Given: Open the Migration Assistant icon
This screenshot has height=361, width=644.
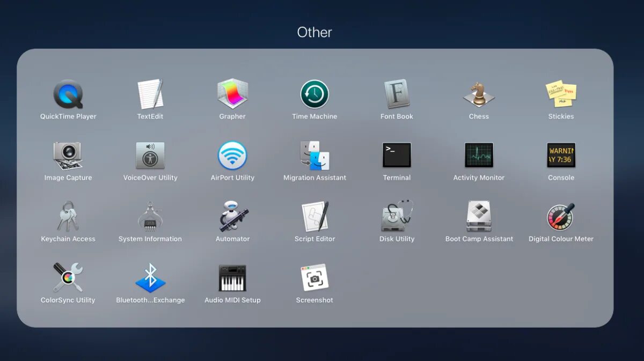Looking at the screenshot, I should [314, 156].
